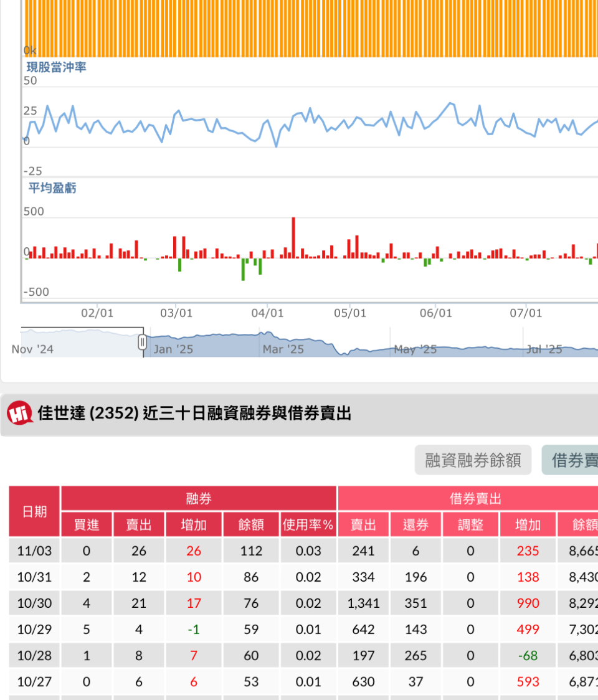Click the Mar '25 label in the navigator

pos(283,349)
